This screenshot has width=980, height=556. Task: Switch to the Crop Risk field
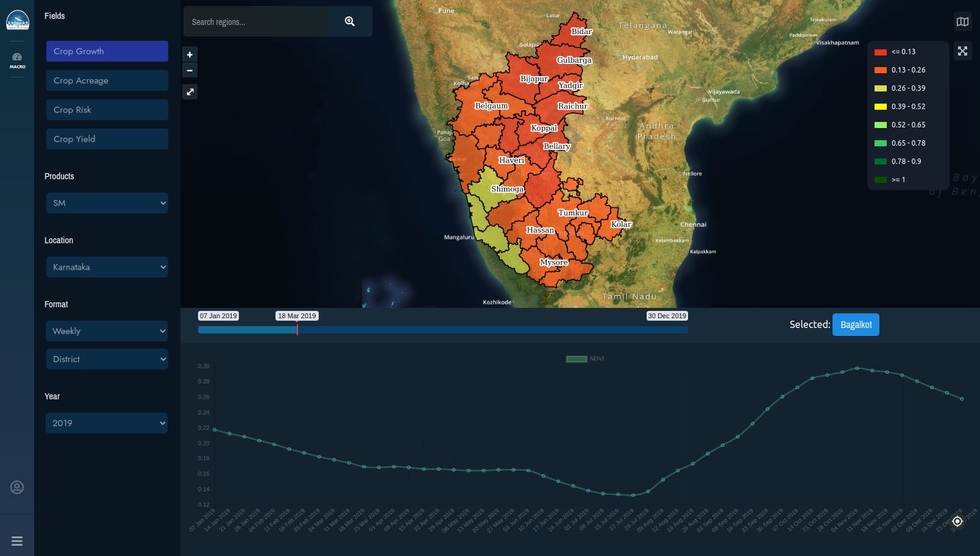(107, 110)
